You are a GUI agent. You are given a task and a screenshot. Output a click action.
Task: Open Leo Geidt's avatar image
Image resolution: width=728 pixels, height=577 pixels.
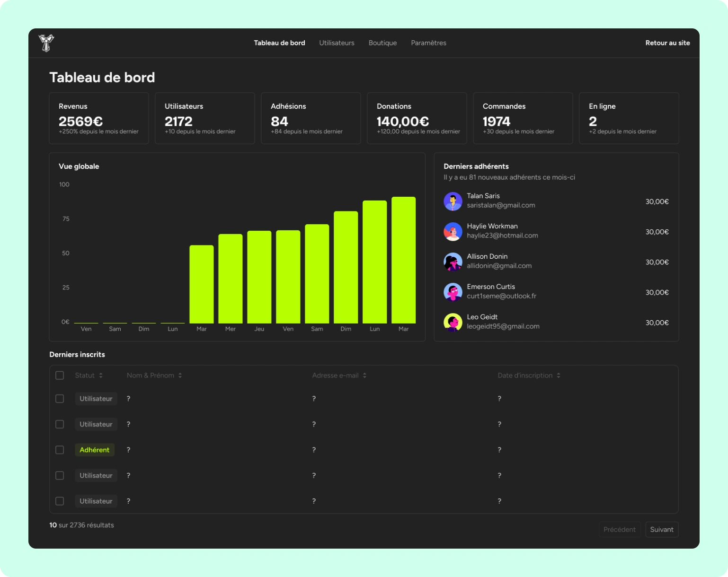point(453,323)
